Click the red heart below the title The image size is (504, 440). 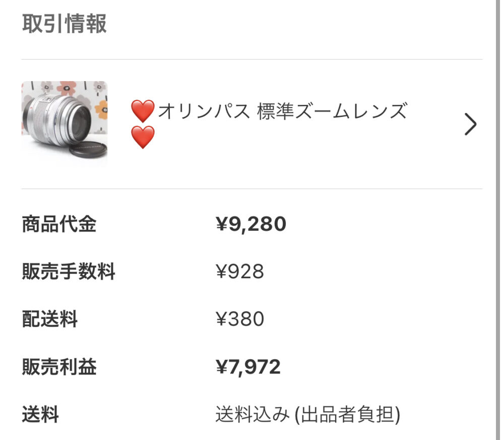pos(143,137)
